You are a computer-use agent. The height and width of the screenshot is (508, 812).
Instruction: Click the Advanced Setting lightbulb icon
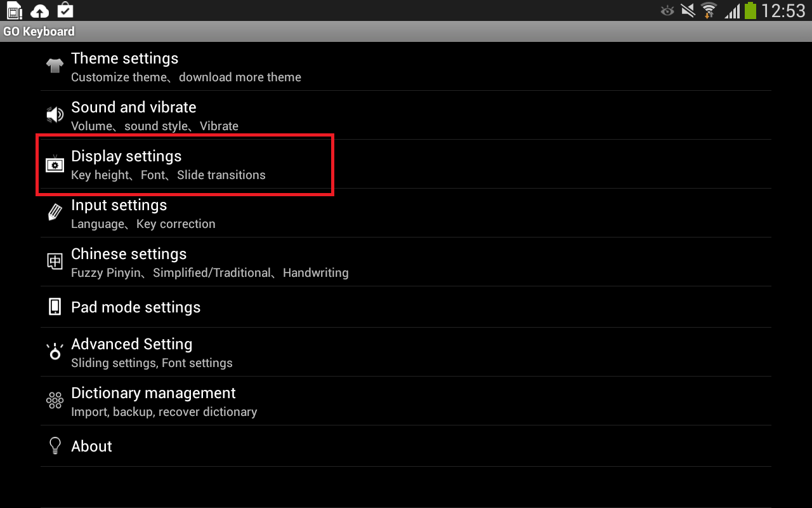tap(55, 351)
